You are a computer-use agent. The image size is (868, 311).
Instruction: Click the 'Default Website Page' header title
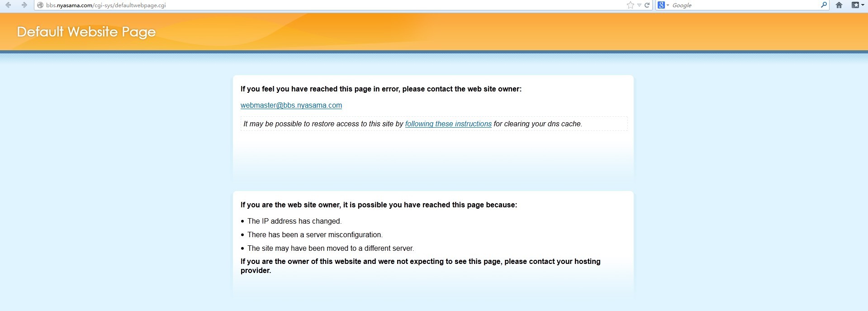[x=86, y=32]
